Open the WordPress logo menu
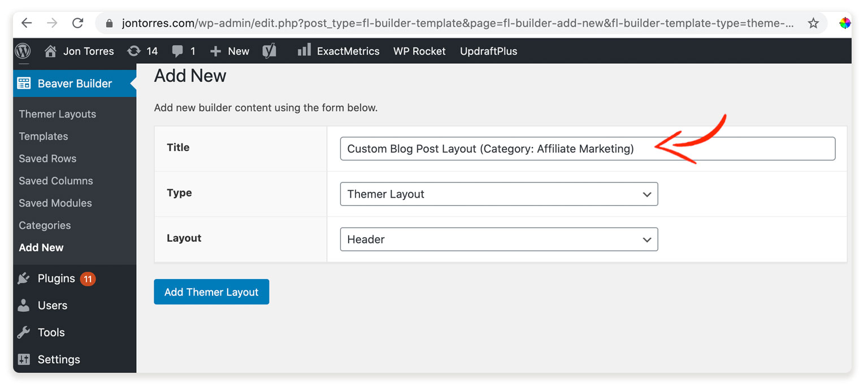868x392 pixels. (23, 51)
